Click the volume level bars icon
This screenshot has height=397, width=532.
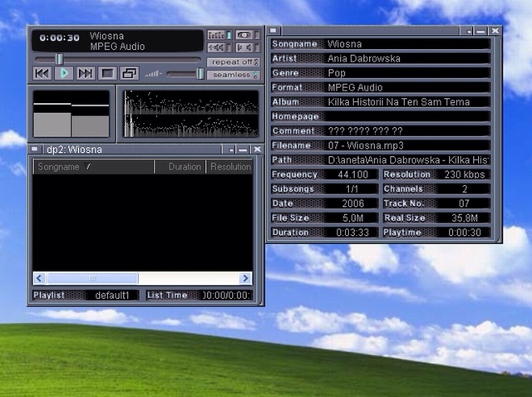pyautogui.click(x=153, y=74)
